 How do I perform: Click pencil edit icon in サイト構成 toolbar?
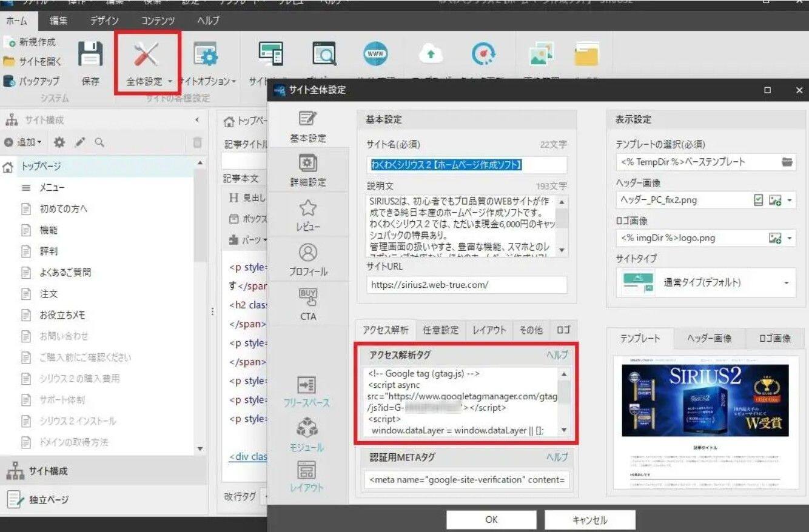pyautogui.click(x=79, y=142)
